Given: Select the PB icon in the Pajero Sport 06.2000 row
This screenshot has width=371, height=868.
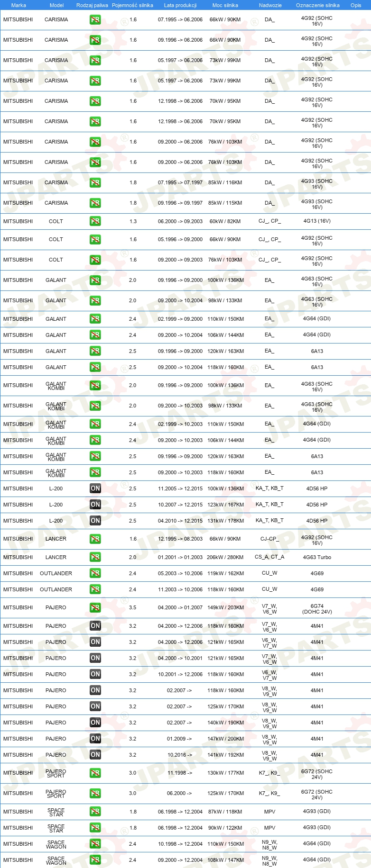Looking at the screenshot, I should pyautogui.click(x=95, y=794).
